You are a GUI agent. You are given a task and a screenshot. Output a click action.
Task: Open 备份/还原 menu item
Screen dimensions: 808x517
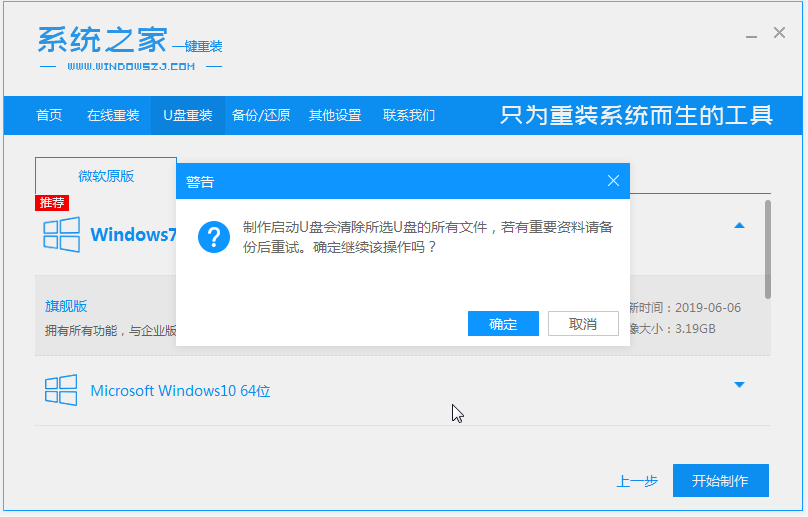pos(261,115)
